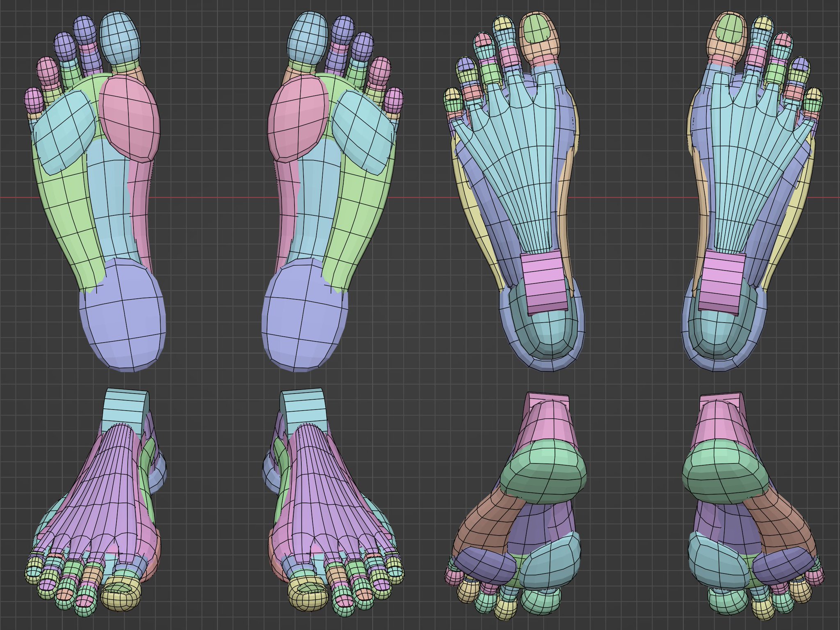The width and height of the screenshot is (840, 630).
Task: Select pink ball pad on leftmost sole-view foot
Action: (129, 118)
